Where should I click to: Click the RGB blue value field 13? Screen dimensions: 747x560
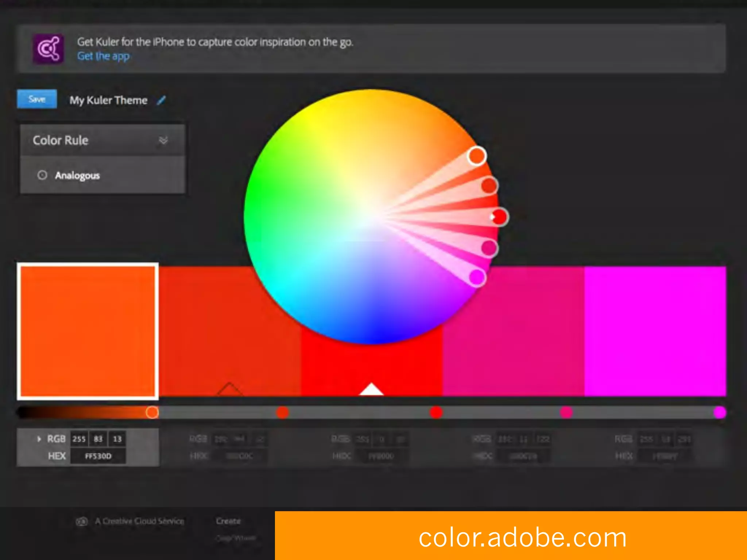pyautogui.click(x=117, y=439)
